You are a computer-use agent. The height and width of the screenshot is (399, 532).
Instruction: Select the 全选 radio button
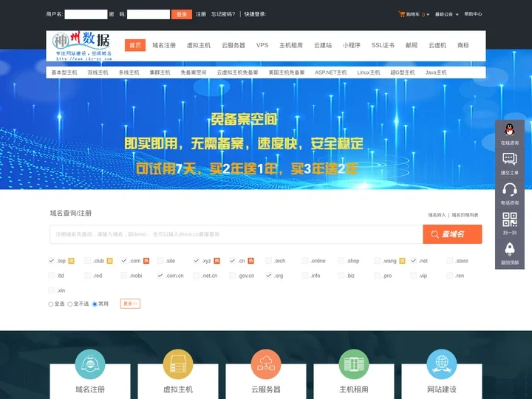coord(50,304)
